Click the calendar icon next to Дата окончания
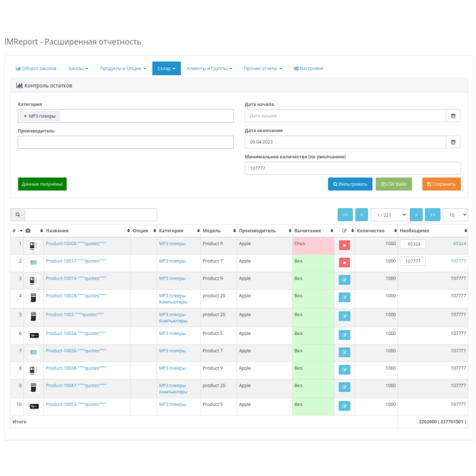The height and width of the screenshot is (476, 476). (453, 142)
